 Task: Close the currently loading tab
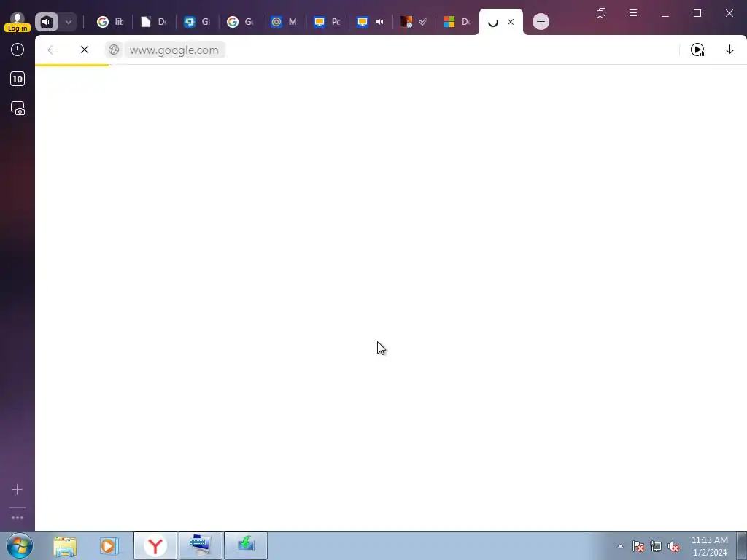point(511,22)
